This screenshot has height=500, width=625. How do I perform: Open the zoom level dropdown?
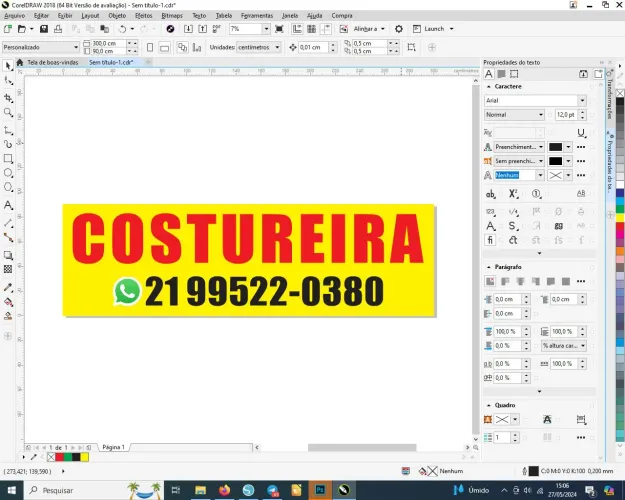click(x=266, y=29)
